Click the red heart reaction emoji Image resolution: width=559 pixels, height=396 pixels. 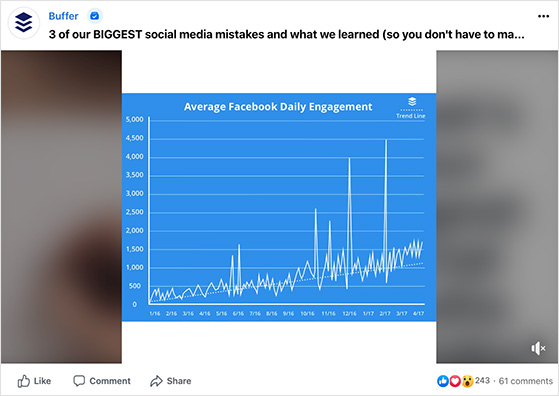pyautogui.click(x=455, y=381)
